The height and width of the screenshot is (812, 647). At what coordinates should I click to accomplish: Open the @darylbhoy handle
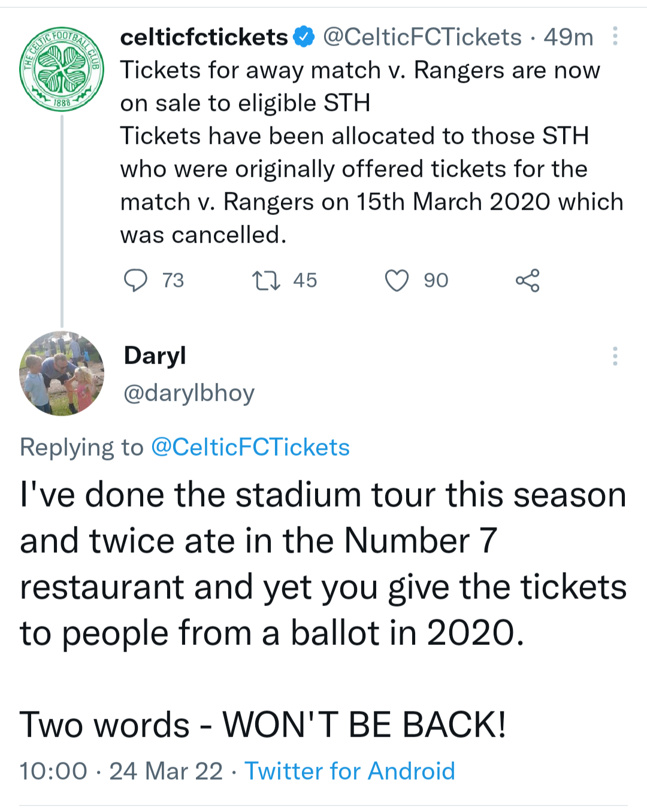tap(189, 393)
